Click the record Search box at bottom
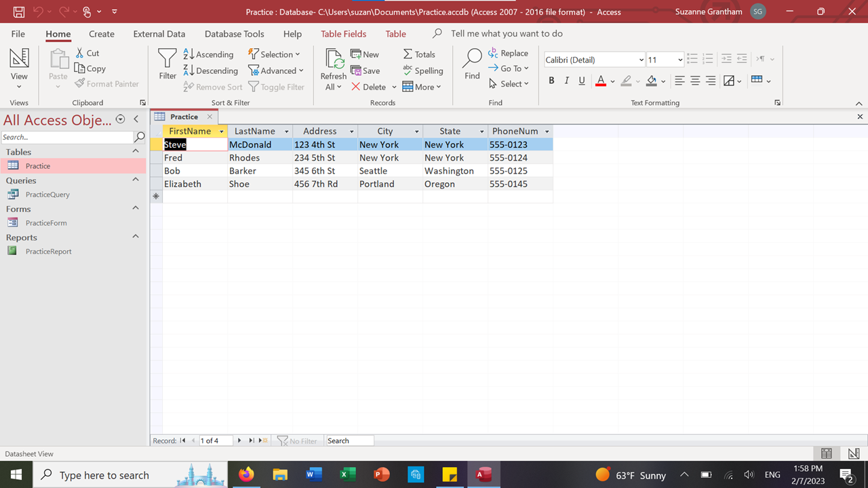 pos(349,441)
